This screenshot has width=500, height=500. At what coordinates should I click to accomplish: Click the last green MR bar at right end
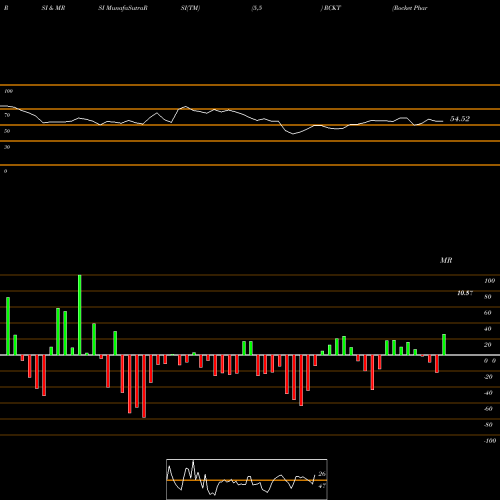pyautogui.click(x=444, y=345)
